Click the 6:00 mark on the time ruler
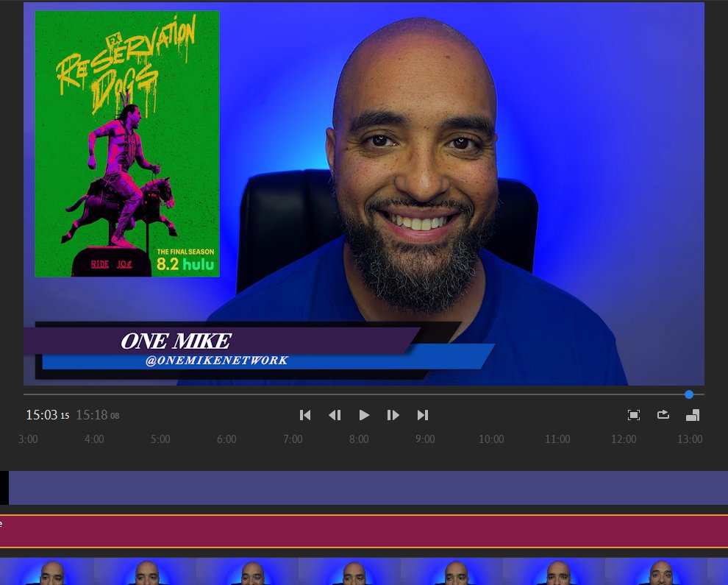The width and height of the screenshot is (728, 585). 226,439
